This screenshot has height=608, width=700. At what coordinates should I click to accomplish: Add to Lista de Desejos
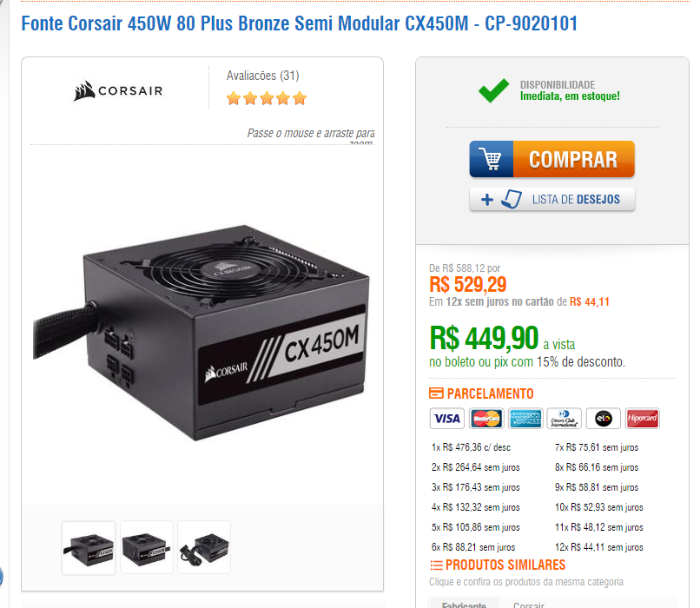click(551, 199)
